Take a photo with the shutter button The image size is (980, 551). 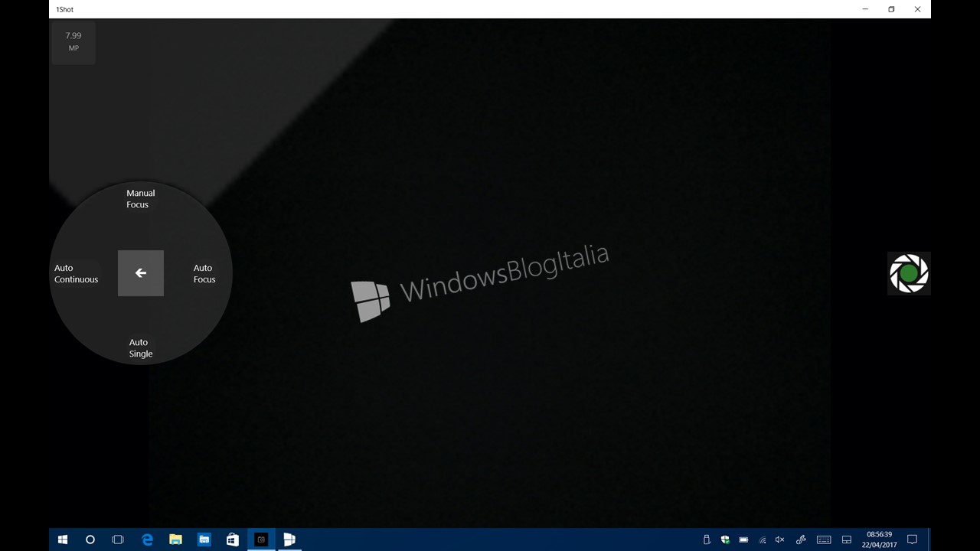(909, 273)
